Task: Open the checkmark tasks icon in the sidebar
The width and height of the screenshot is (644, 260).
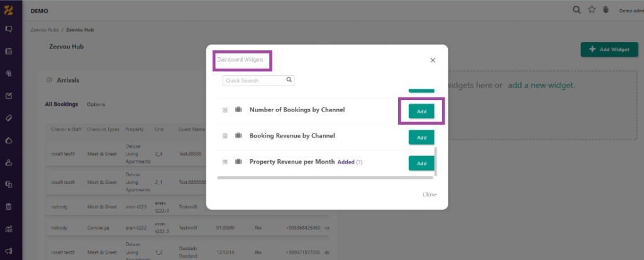Action: click(x=9, y=96)
